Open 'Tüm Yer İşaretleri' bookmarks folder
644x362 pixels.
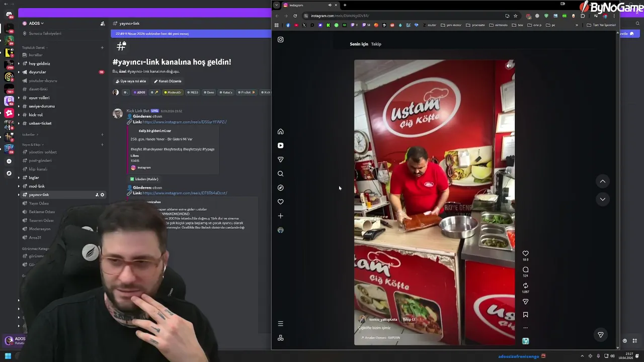click(601, 25)
